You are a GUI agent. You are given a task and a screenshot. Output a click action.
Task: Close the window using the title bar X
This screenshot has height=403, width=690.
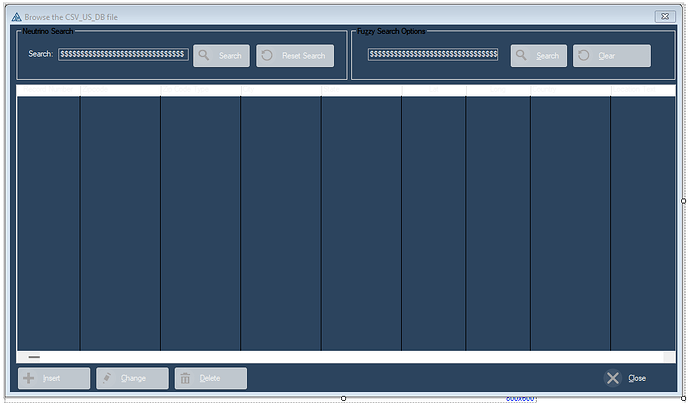(663, 17)
